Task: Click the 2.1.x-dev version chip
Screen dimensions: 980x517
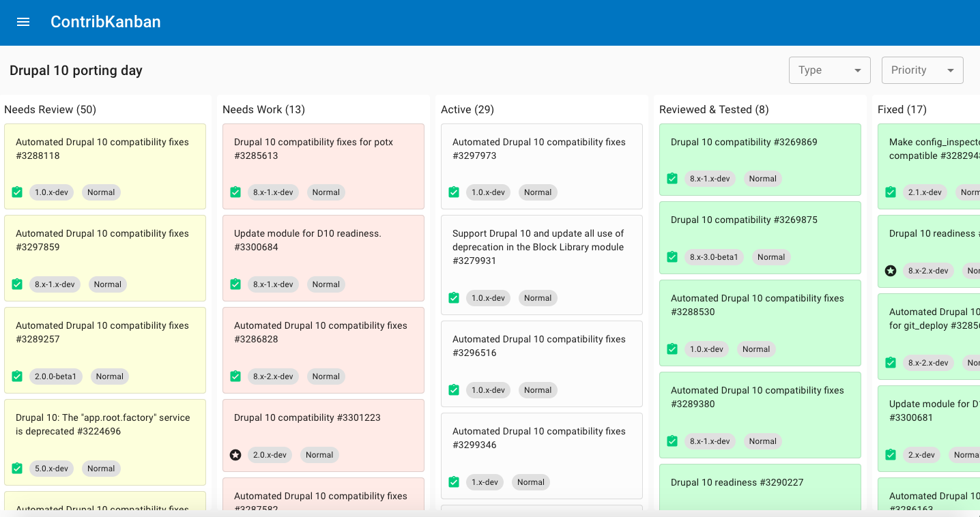Action: pos(925,192)
